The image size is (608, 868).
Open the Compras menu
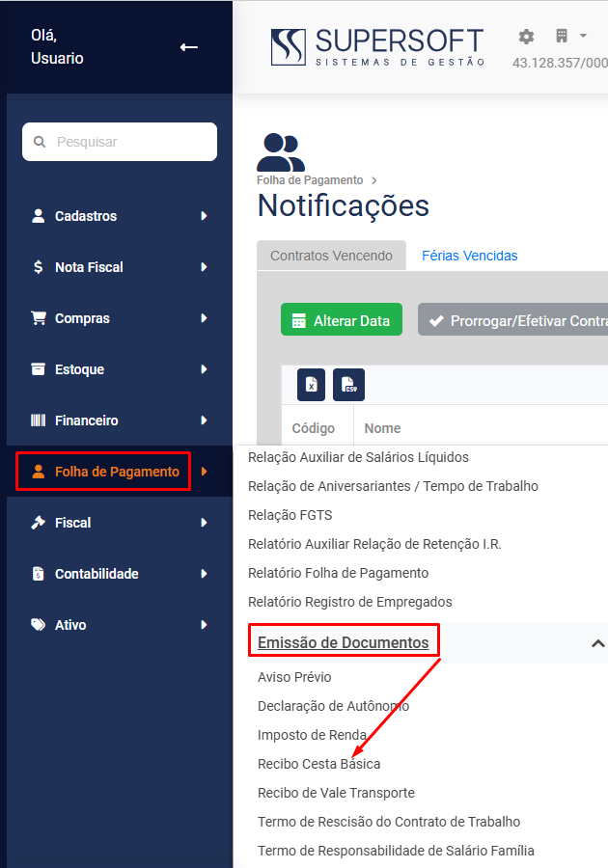(x=120, y=318)
